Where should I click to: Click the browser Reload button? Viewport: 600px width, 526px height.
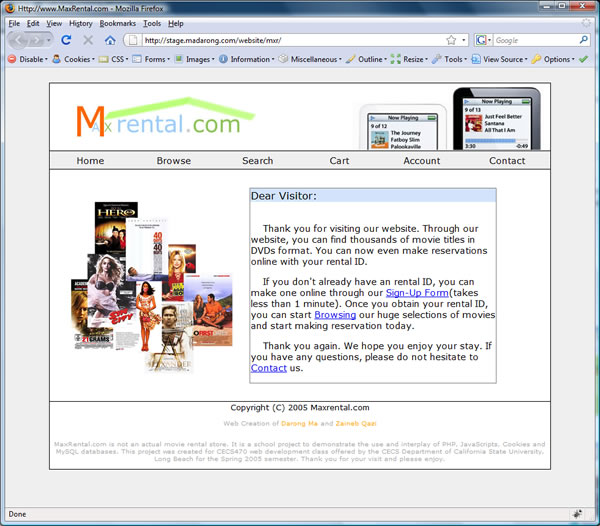point(66,40)
